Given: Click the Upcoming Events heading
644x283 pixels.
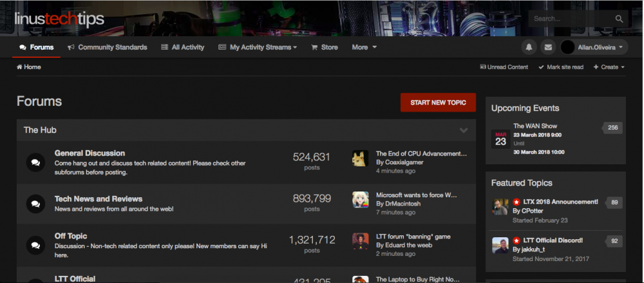Looking at the screenshot, I should pos(525,108).
